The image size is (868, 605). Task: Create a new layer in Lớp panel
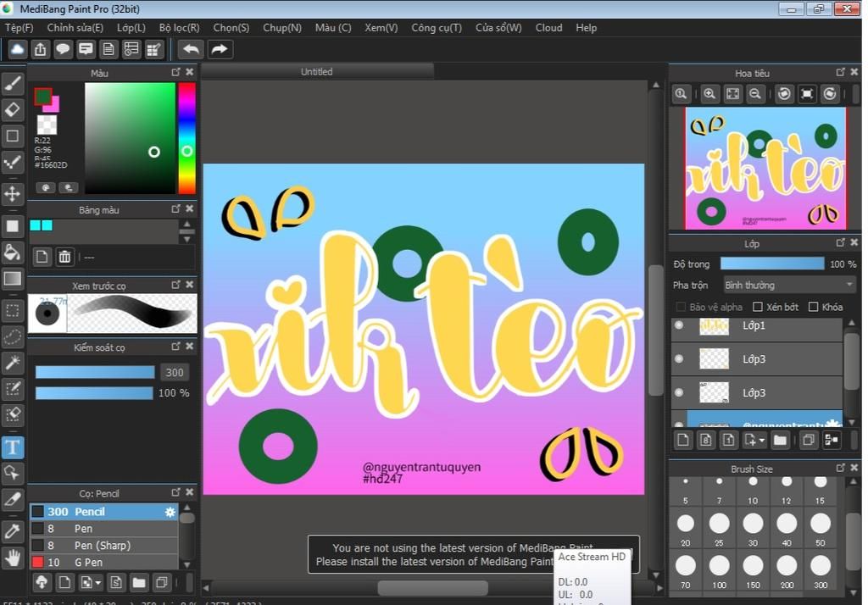point(683,440)
